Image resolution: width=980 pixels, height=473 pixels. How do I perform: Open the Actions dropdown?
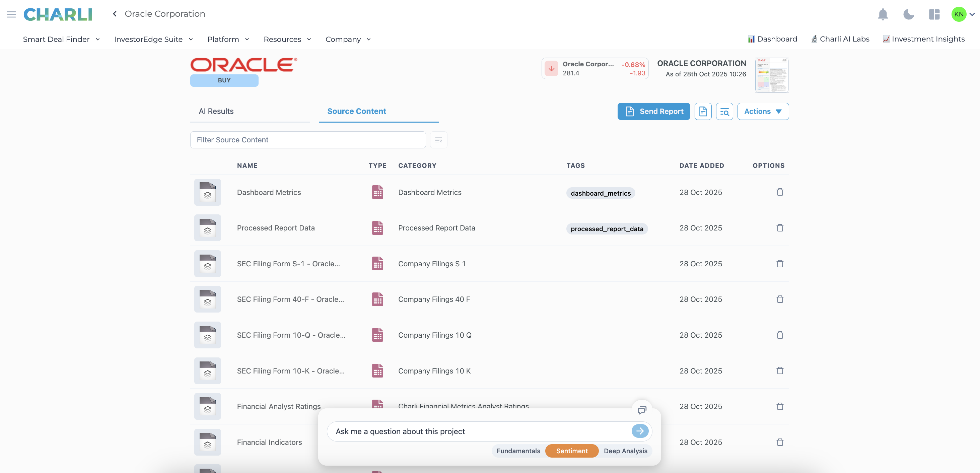pos(763,111)
